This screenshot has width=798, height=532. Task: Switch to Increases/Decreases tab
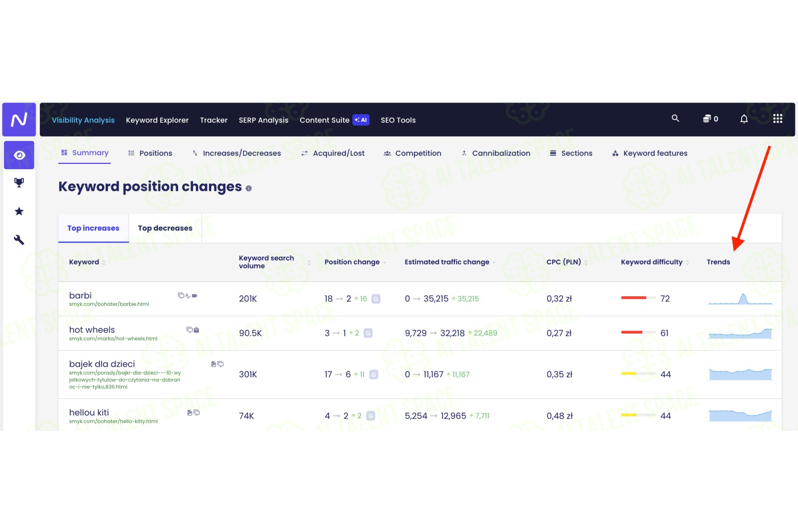pos(236,153)
